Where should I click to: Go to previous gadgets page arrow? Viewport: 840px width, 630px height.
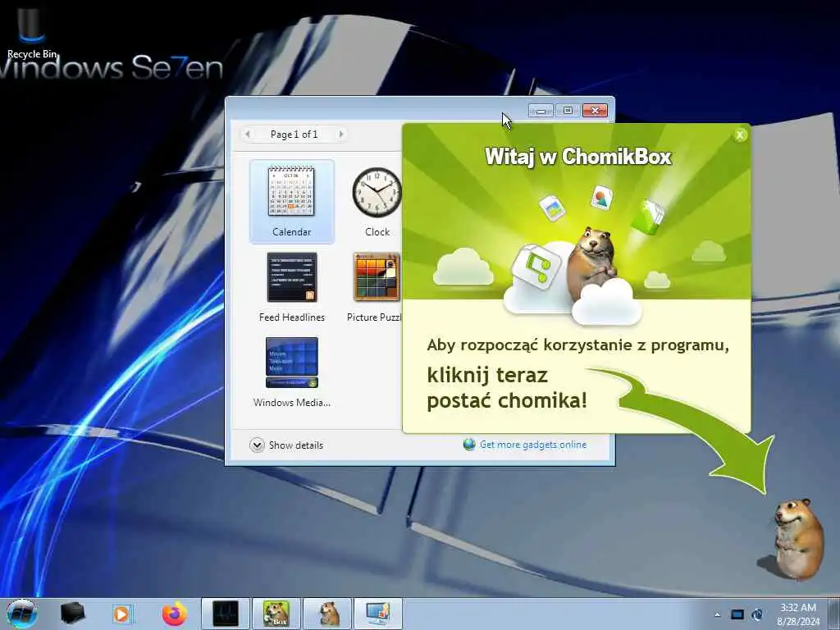tap(247, 134)
